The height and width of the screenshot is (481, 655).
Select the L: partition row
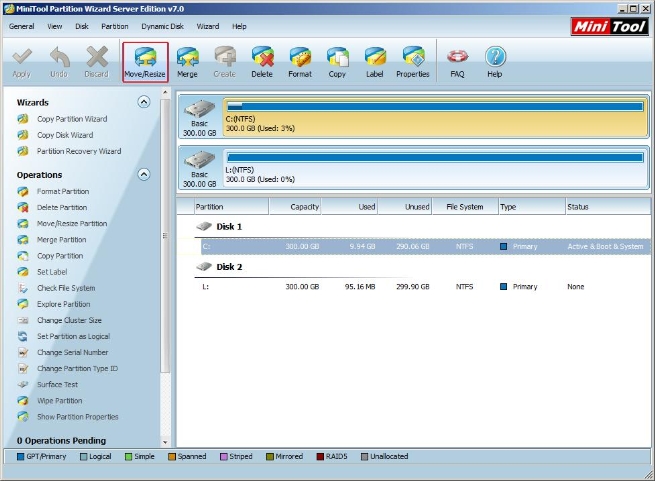[x=425, y=287]
